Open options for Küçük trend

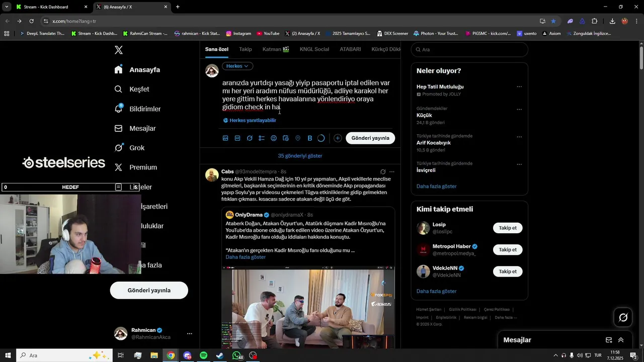tap(519, 109)
